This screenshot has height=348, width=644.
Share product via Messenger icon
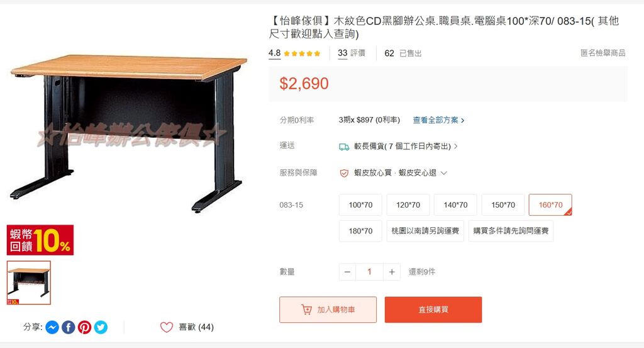coord(52,327)
